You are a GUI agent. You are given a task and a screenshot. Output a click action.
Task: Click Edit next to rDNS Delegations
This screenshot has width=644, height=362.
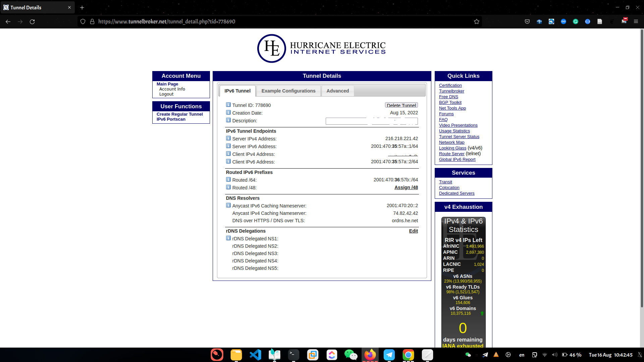(x=414, y=231)
